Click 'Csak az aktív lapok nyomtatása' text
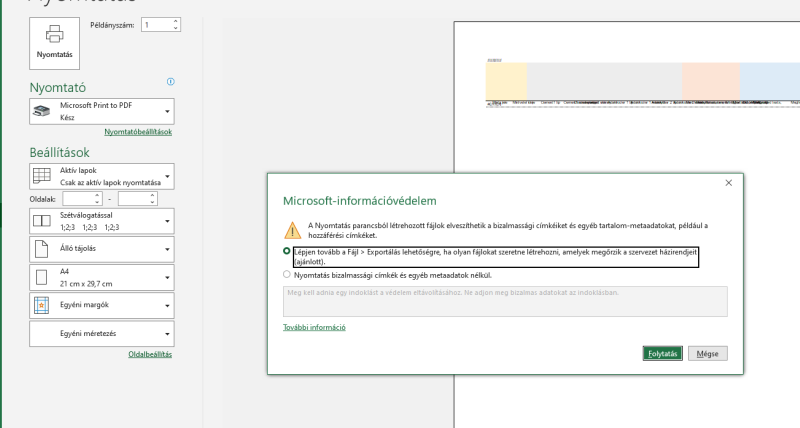The height and width of the screenshot is (428, 800). tap(110, 183)
